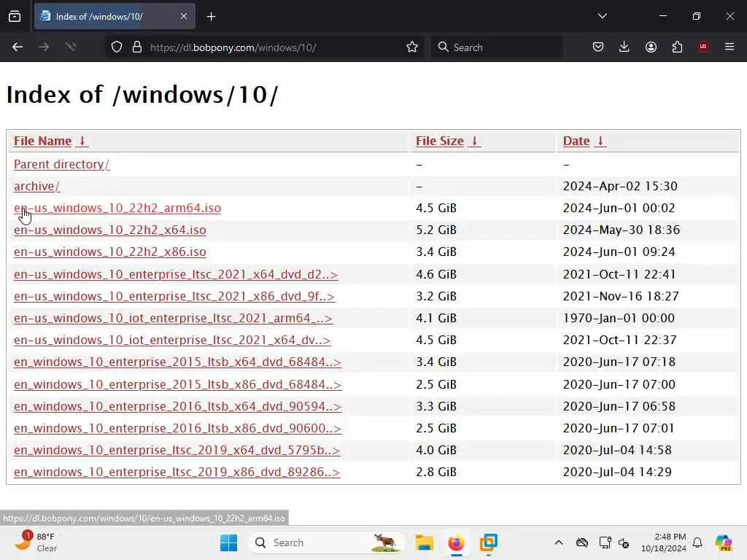Open the extensions puzzle icon

(x=677, y=47)
